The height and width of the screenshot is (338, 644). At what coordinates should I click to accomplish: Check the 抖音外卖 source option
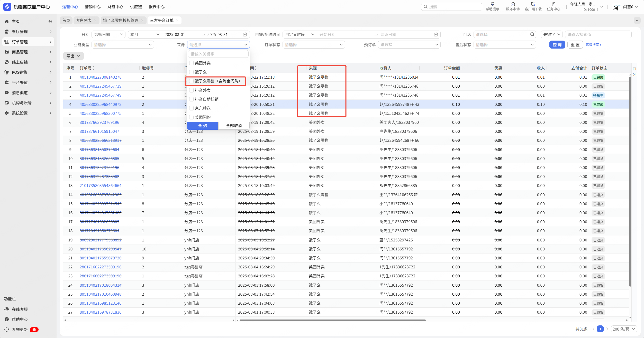(x=191, y=90)
